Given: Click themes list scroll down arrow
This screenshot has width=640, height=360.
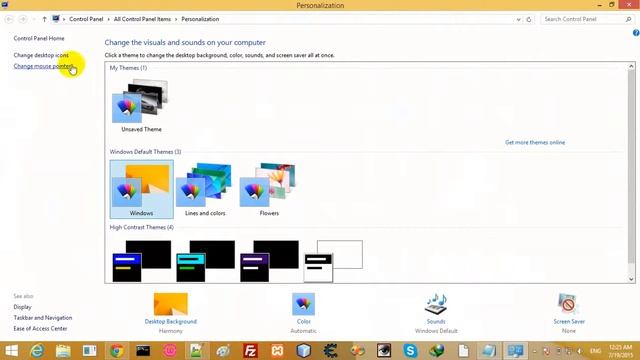Looking at the screenshot, I should [631, 279].
